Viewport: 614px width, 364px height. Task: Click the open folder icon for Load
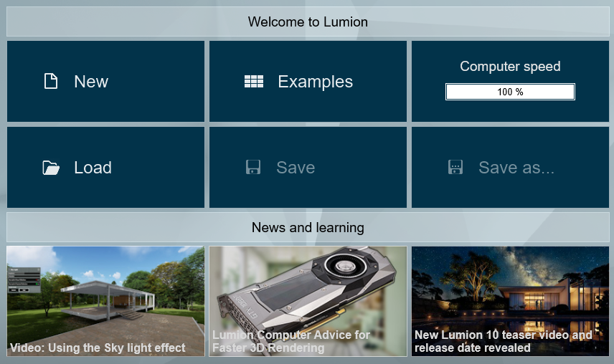51,168
